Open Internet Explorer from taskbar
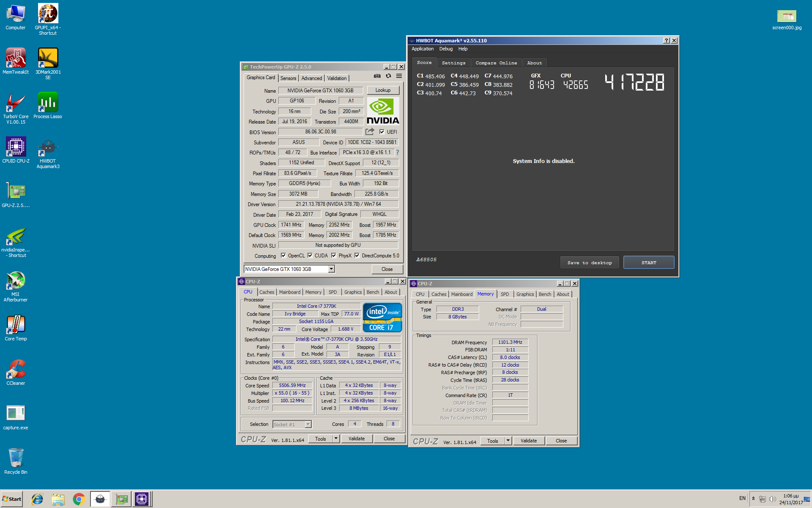The width and height of the screenshot is (812, 508). point(37,500)
